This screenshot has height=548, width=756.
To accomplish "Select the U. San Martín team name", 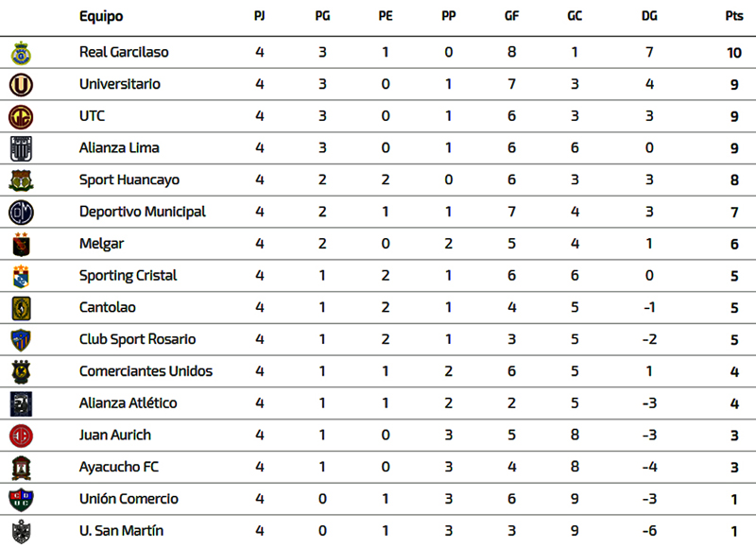I will pyautogui.click(x=121, y=531).
